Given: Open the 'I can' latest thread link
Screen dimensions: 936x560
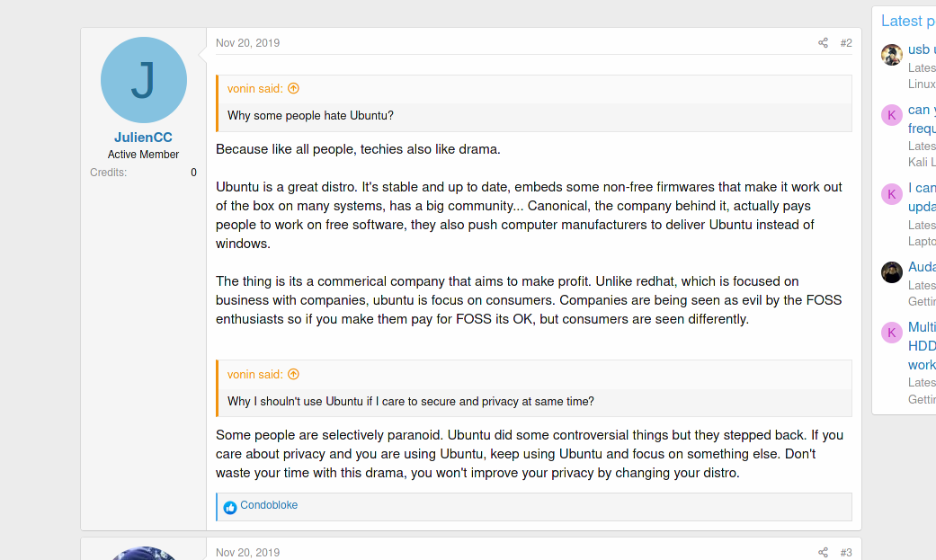Looking at the screenshot, I should 922,197.
